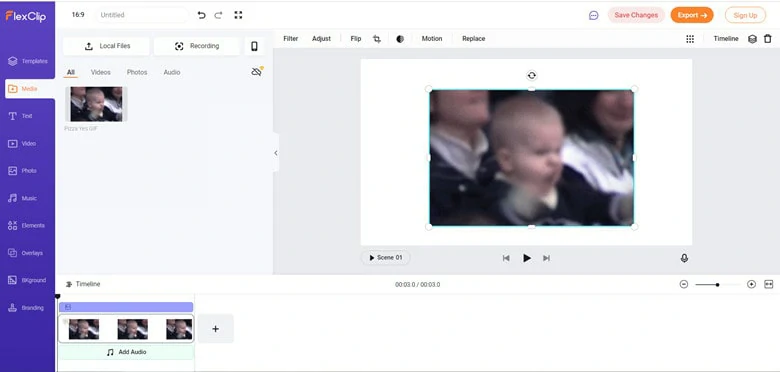Adjust the timeline zoom slider
Image resolution: width=780 pixels, height=372 pixels.
tap(717, 284)
